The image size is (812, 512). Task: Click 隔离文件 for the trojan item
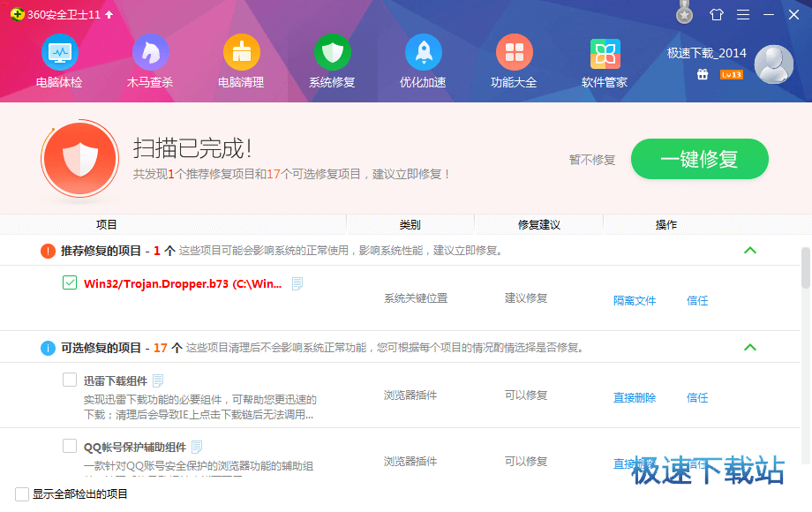point(635,301)
